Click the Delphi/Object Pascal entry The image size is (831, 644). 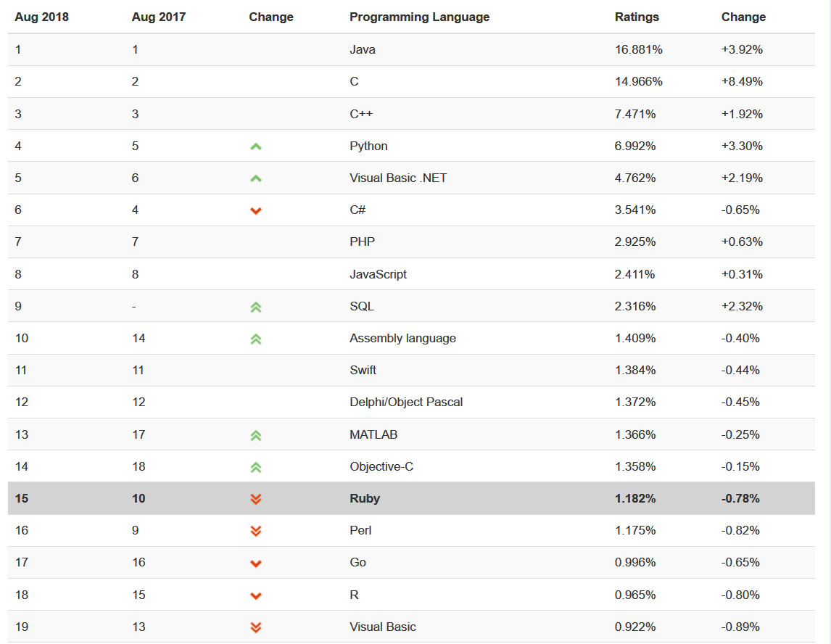click(x=406, y=402)
